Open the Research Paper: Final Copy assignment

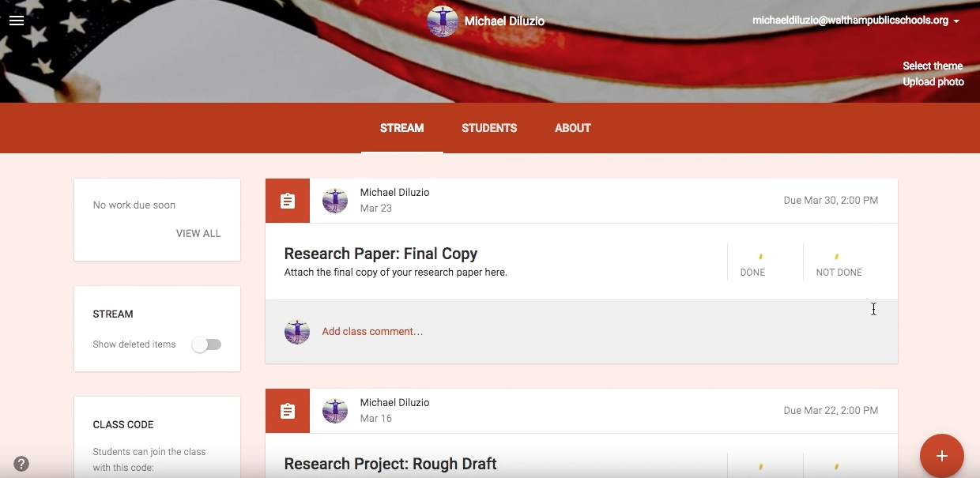(x=380, y=254)
